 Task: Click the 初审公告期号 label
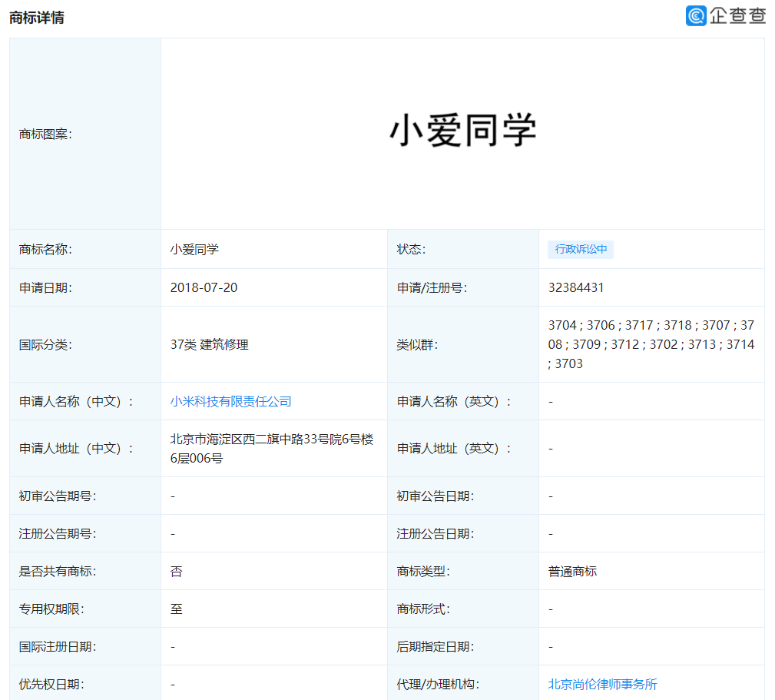click(58, 496)
